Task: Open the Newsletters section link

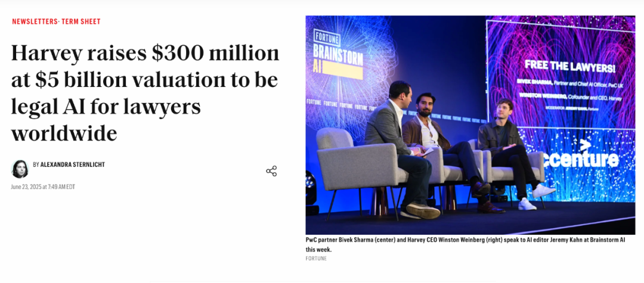Action: [35, 21]
